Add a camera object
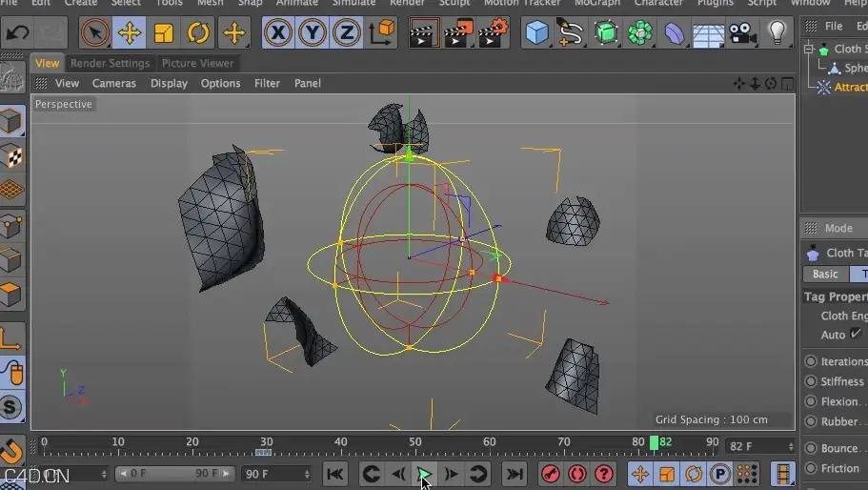The width and height of the screenshot is (868, 490). click(743, 32)
